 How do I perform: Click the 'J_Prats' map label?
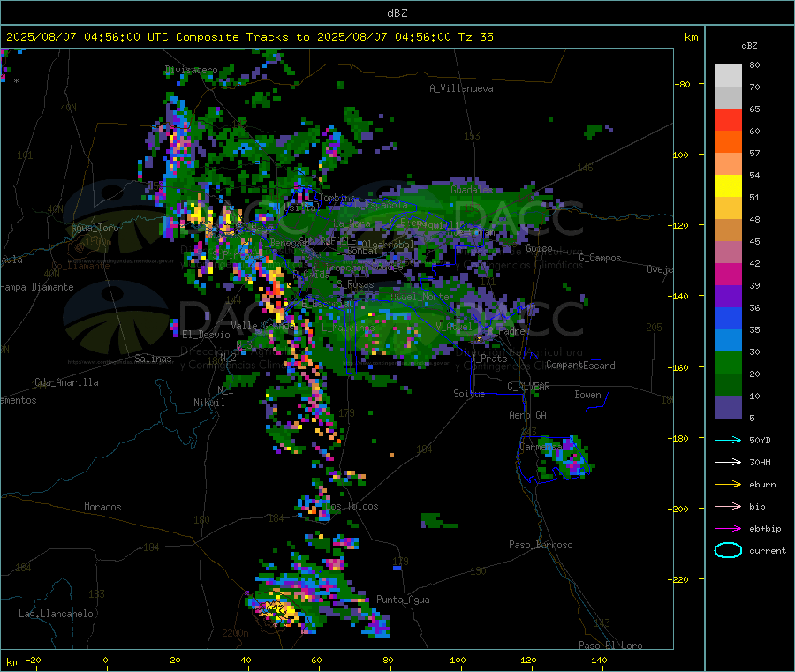488,358
